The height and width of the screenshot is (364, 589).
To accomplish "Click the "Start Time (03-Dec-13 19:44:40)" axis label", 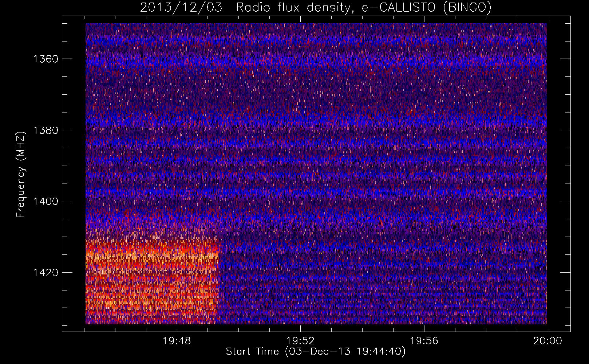I will [316, 352].
